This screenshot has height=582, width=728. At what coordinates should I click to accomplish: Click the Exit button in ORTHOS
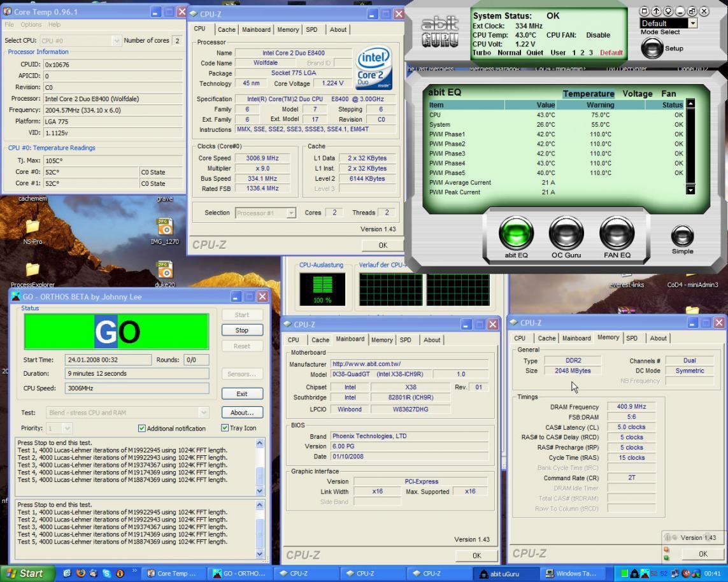click(x=242, y=394)
